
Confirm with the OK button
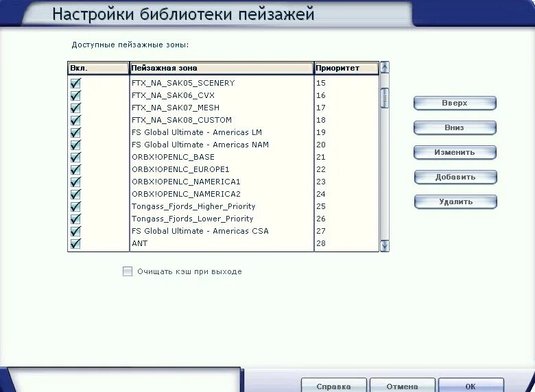click(x=471, y=386)
